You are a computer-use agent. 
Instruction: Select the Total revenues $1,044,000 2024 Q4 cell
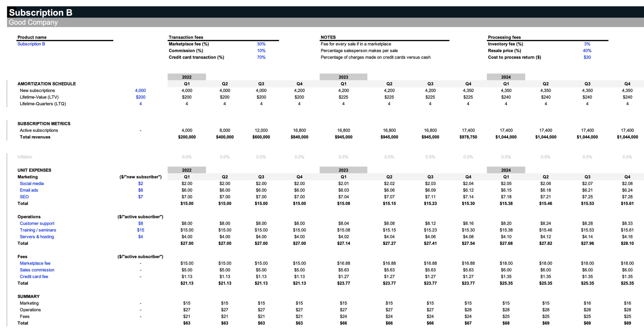627,137
